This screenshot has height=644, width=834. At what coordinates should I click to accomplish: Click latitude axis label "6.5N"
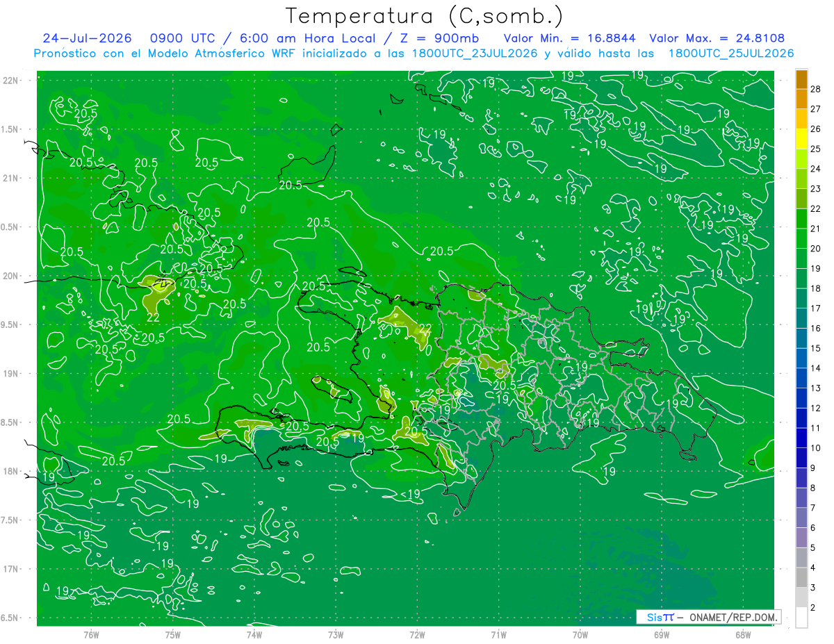pyautogui.click(x=10, y=618)
